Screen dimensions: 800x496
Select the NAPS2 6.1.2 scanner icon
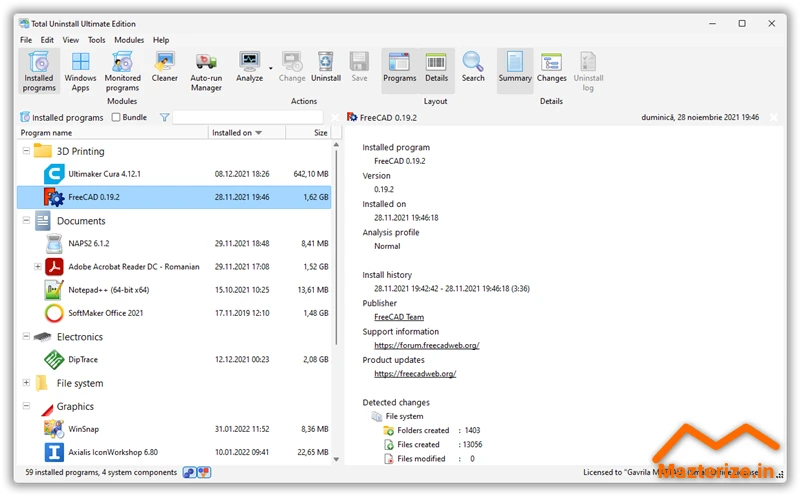pos(54,243)
